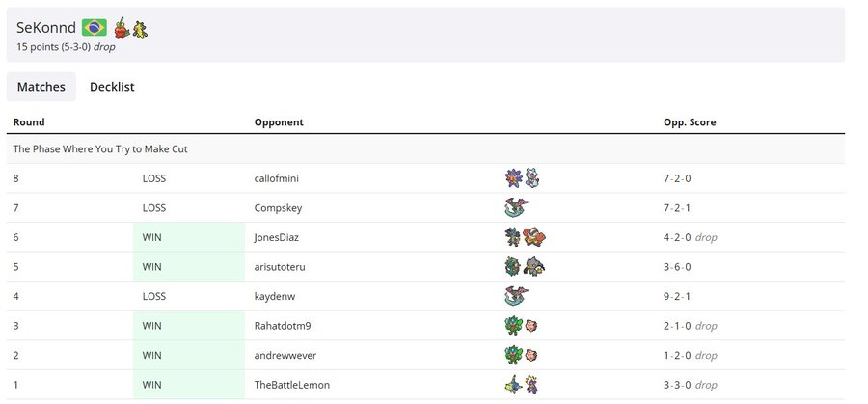Click the '15 points (5-3-0) drop' text
Viewport: 868px width, 404px height.
66,47
